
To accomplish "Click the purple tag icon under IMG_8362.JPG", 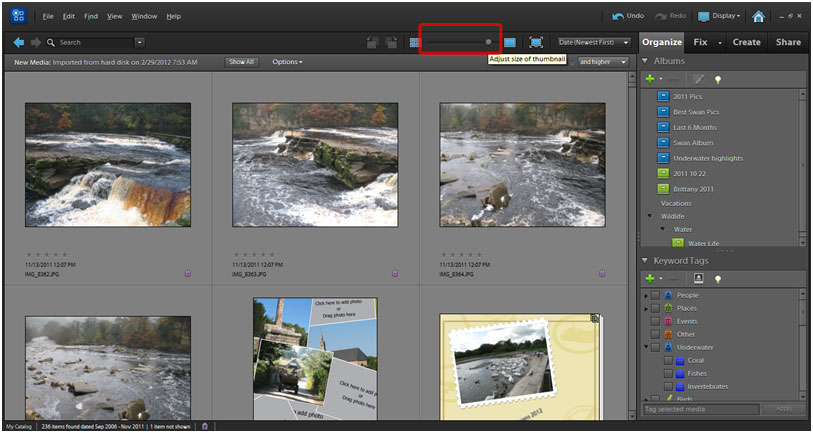I will coord(188,273).
